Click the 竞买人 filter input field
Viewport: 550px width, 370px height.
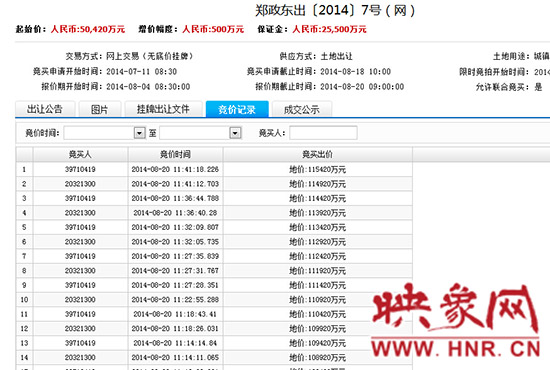[x=323, y=133]
